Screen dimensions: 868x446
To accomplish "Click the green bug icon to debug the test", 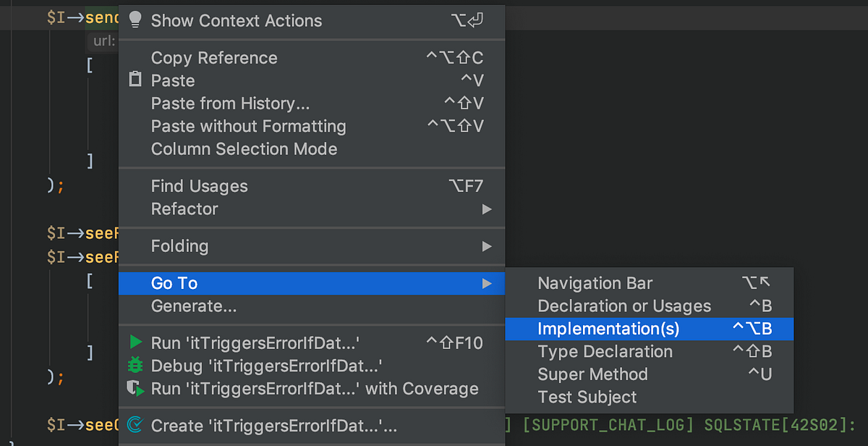I will (135, 366).
